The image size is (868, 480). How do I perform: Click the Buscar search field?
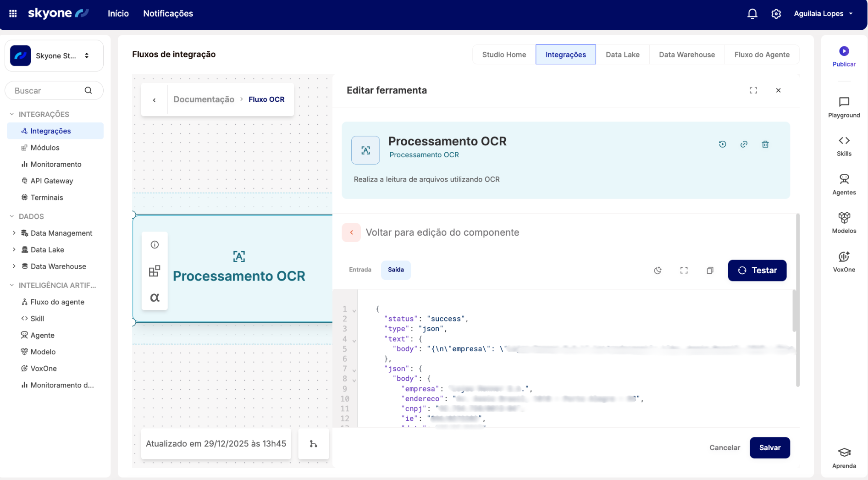click(48, 91)
